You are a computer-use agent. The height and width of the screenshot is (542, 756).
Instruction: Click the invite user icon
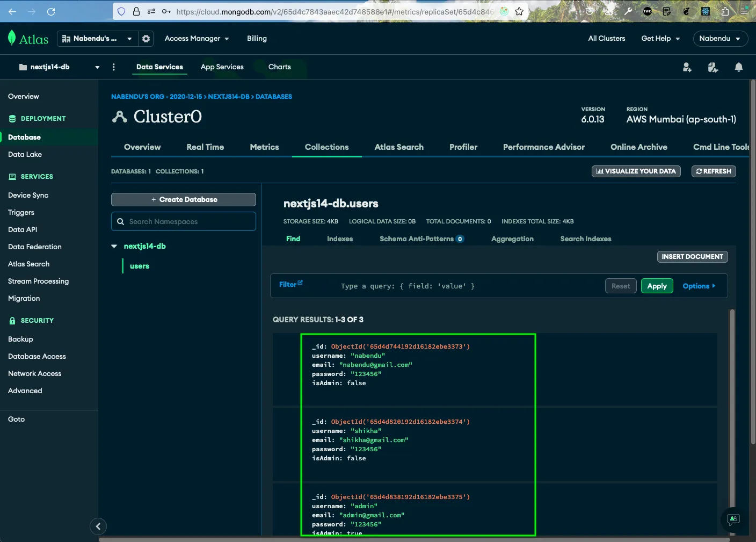click(687, 67)
